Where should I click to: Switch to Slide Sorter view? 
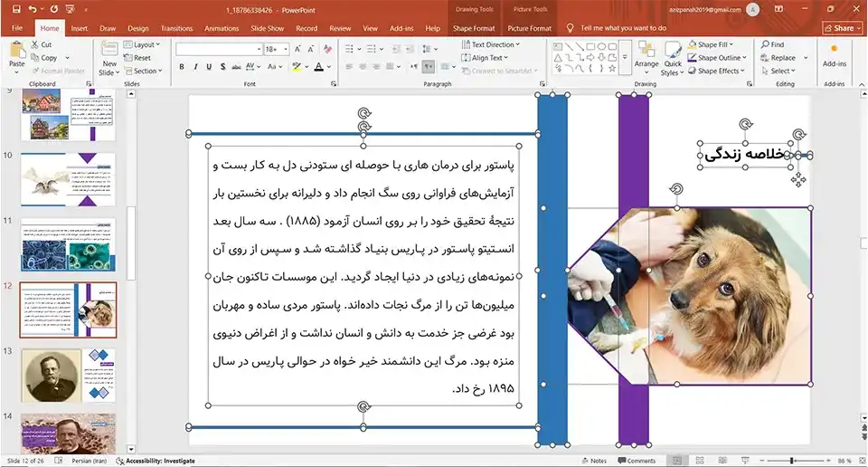point(700,461)
